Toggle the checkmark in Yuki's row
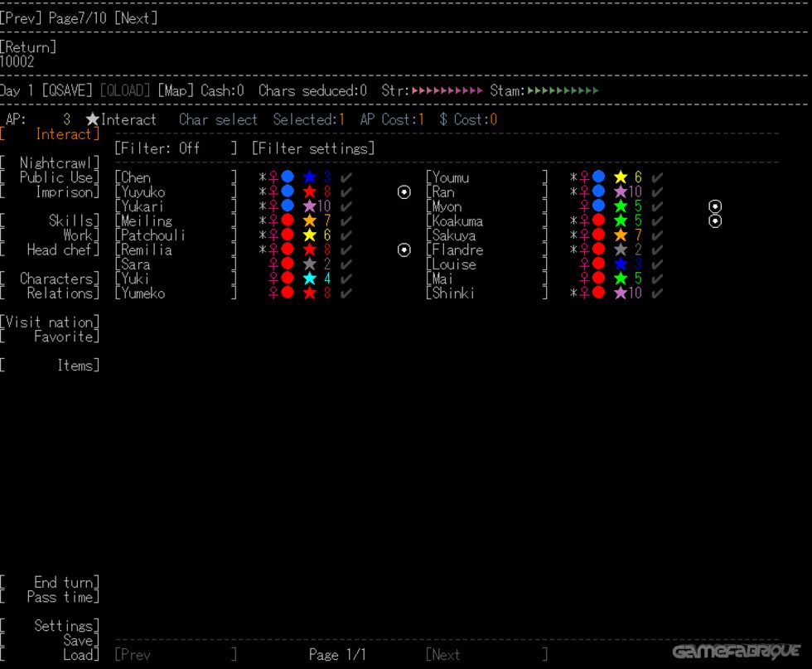 tap(346, 279)
